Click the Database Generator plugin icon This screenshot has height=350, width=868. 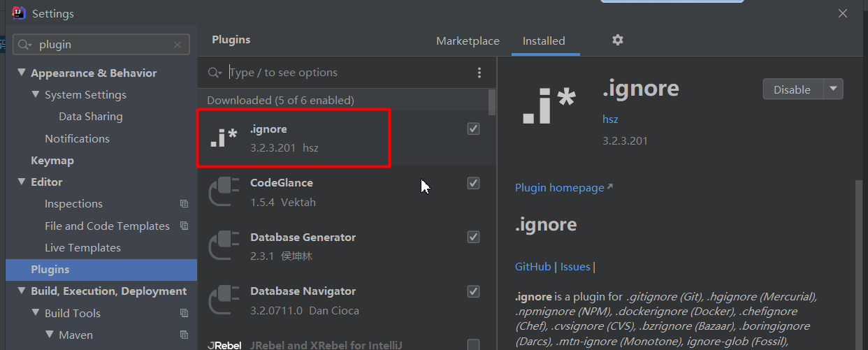pyautogui.click(x=224, y=247)
